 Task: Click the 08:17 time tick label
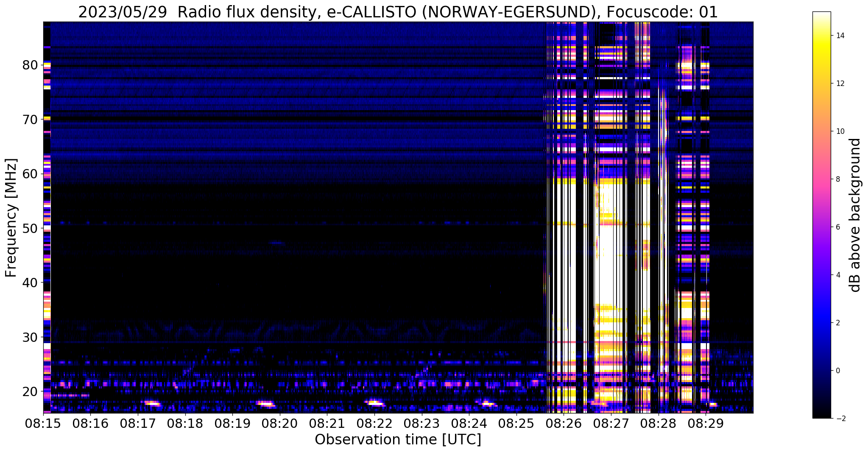click(x=138, y=424)
